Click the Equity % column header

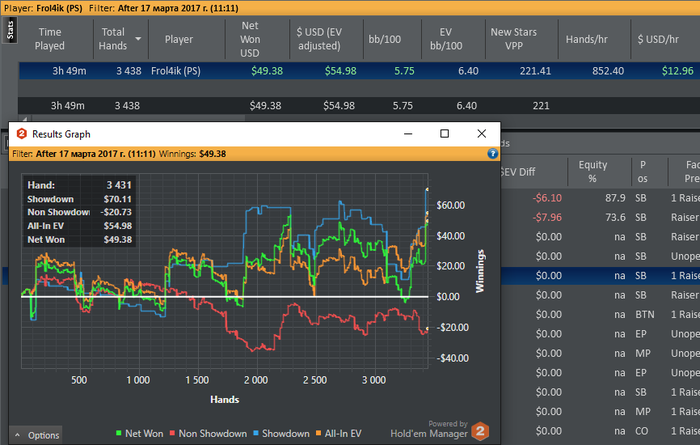coord(594,172)
